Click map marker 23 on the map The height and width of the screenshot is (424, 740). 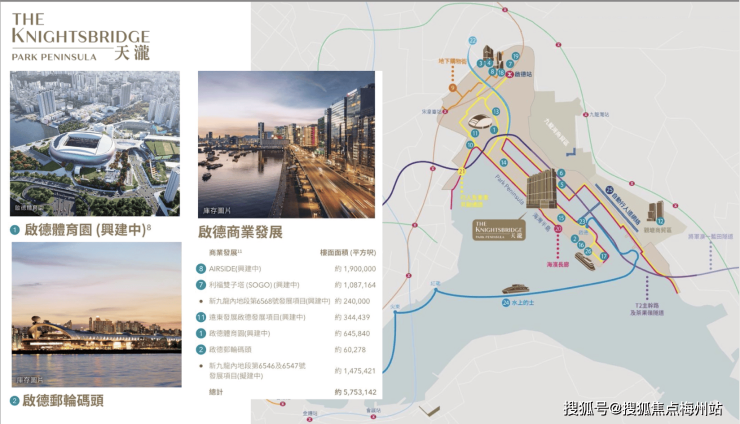(582, 222)
